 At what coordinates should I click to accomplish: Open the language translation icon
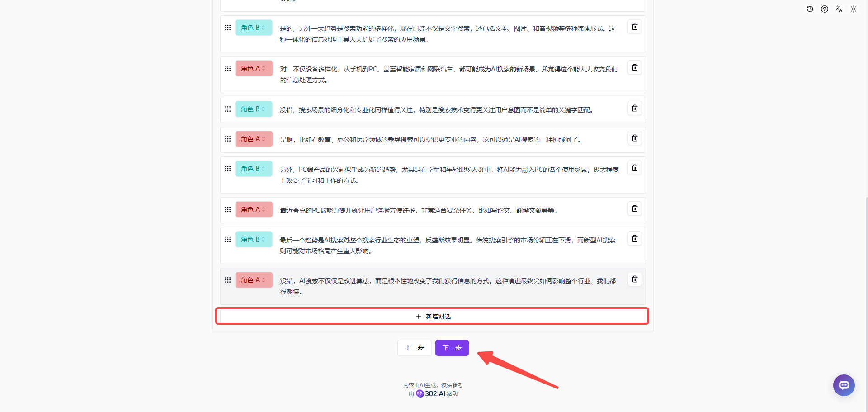[839, 9]
